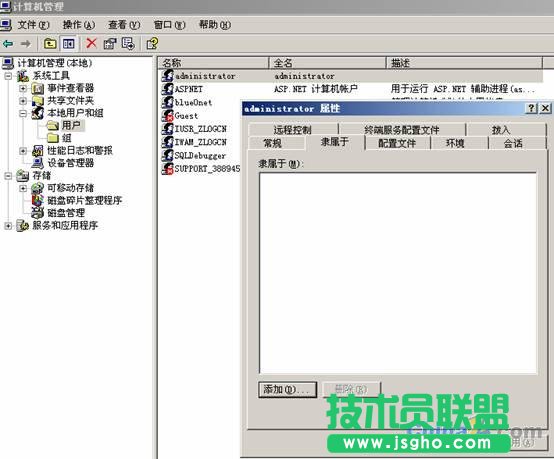Open the 文件(F) menu
The width and height of the screenshot is (554, 459).
click(34, 25)
